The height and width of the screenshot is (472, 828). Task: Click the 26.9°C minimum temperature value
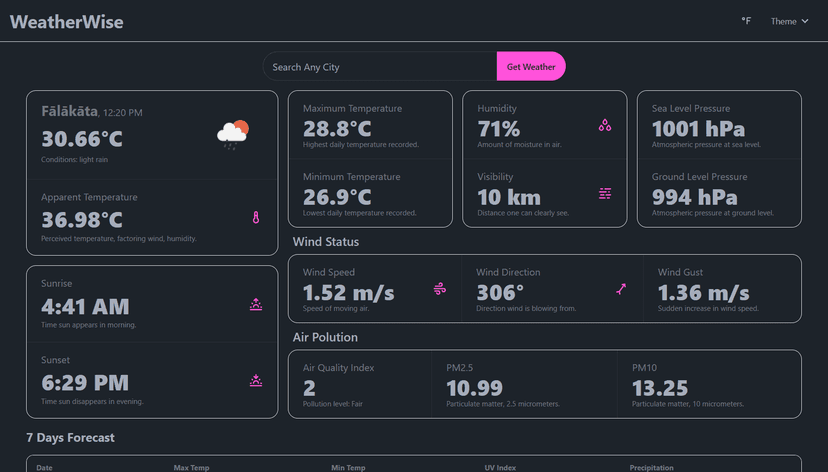click(x=337, y=197)
